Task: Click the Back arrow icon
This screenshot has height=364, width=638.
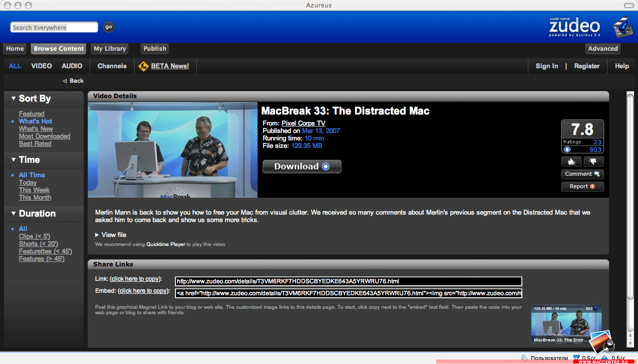Action: point(64,81)
